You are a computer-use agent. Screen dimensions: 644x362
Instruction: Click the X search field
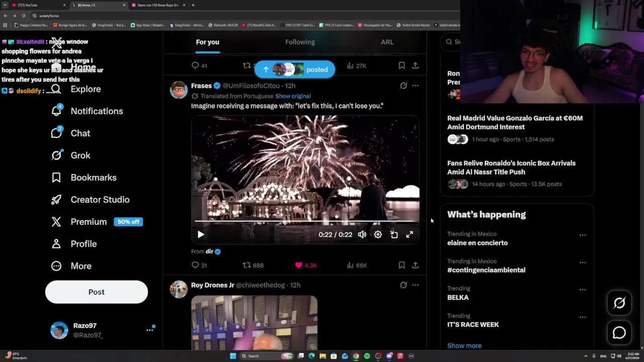(451, 42)
